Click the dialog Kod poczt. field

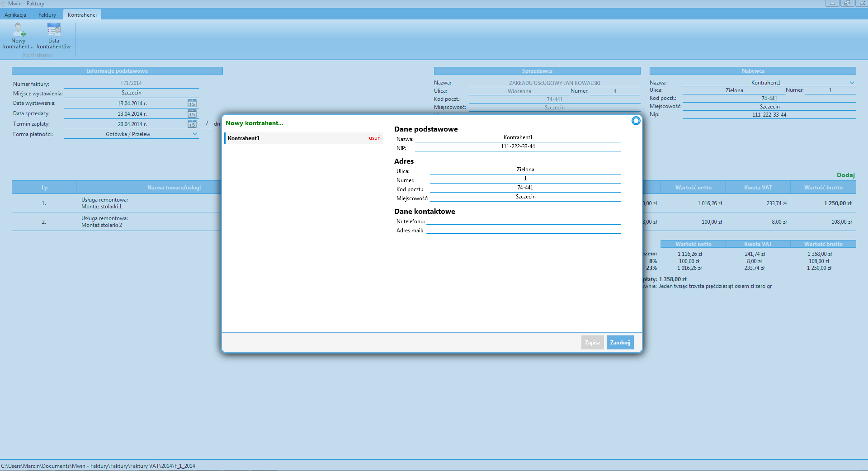525,188
